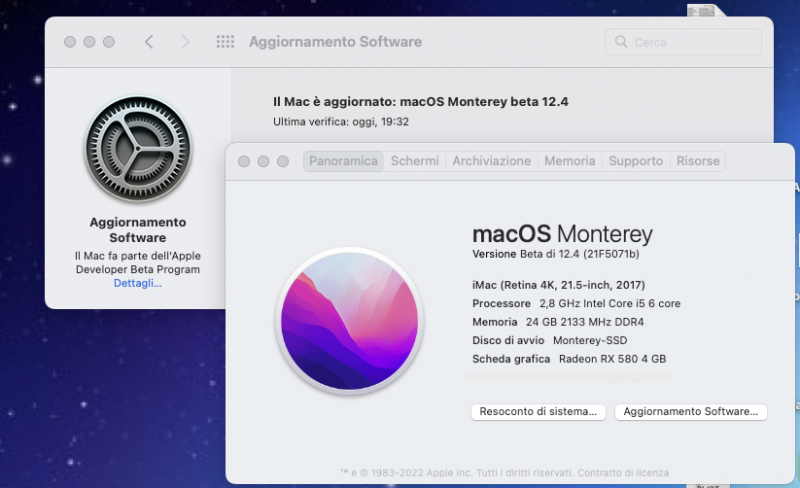Click Aggiornamento Software... button in About window
Image resolution: width=800 pixels, height=488 pixels.
click(691, 412)
